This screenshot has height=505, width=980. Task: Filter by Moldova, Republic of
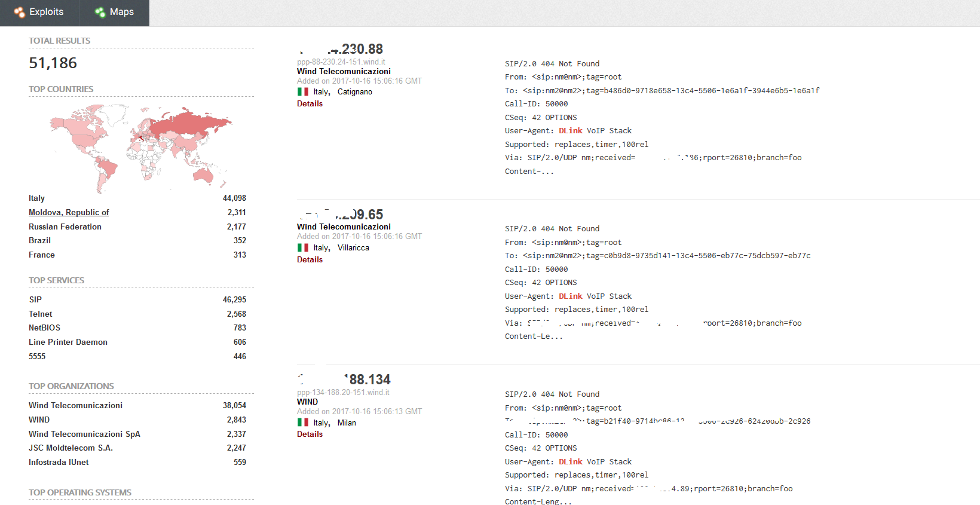(x=69, y=213)
